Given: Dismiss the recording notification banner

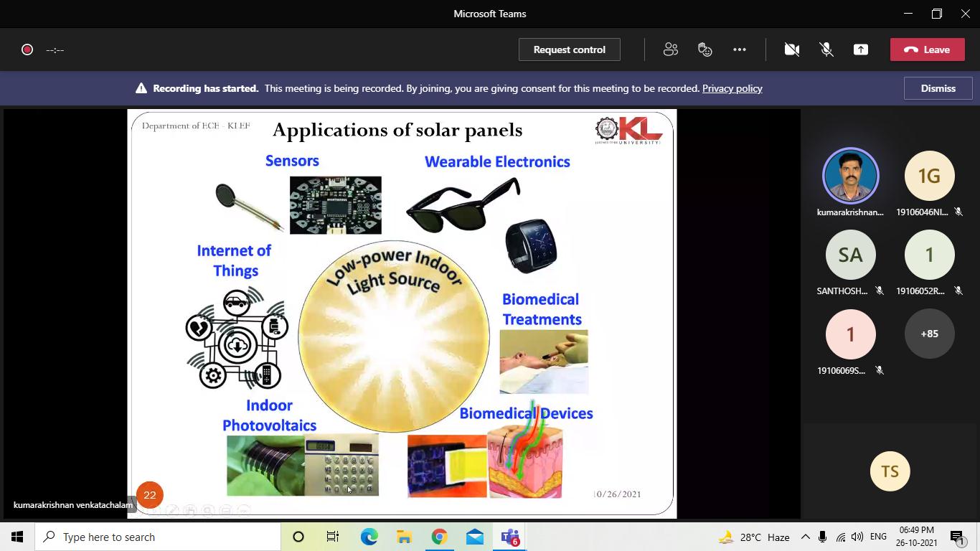Looking at the screenshot, I should 938,88.
